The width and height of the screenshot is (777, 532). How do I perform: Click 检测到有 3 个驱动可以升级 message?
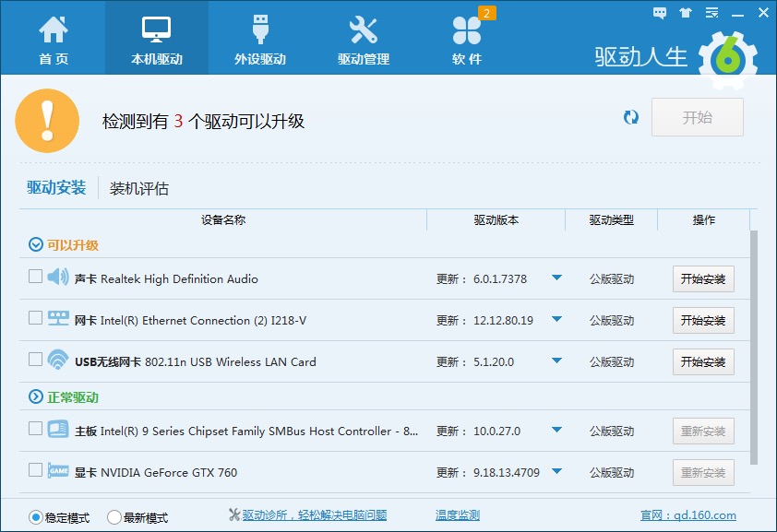click(203, 122)
